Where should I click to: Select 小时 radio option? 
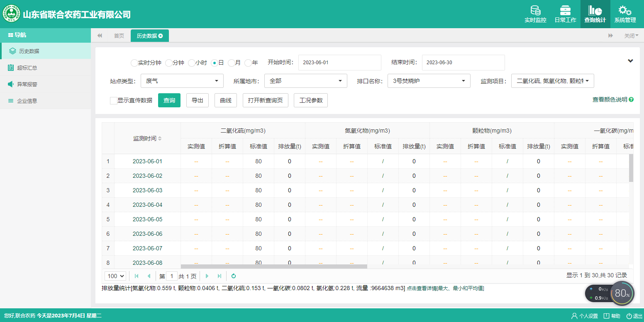coord(191,63)
